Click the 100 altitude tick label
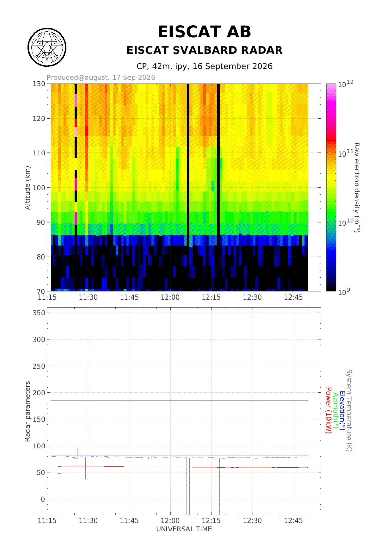 click(x=39, y=188)
